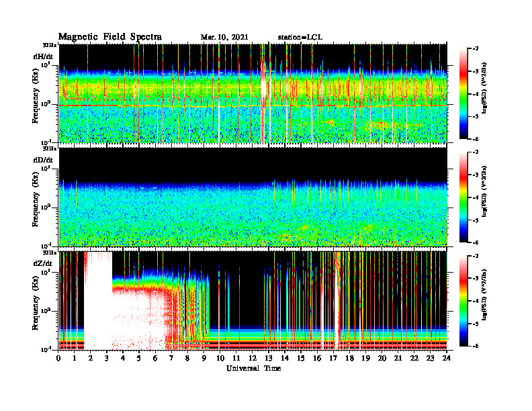Click the "-5" tick on dD/dt colorbar
Image resolution: width=532 pixels, height=411 pixels.
(x=475, y=220)
